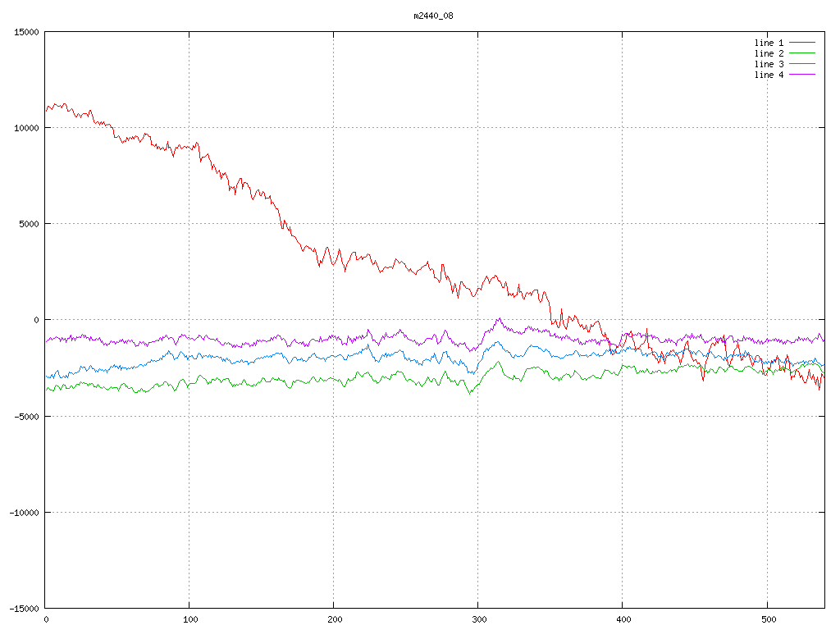Viewport: 840px width, 630px height.
Task: Click the 300 x-axis tick label
Action: point(478,620)
